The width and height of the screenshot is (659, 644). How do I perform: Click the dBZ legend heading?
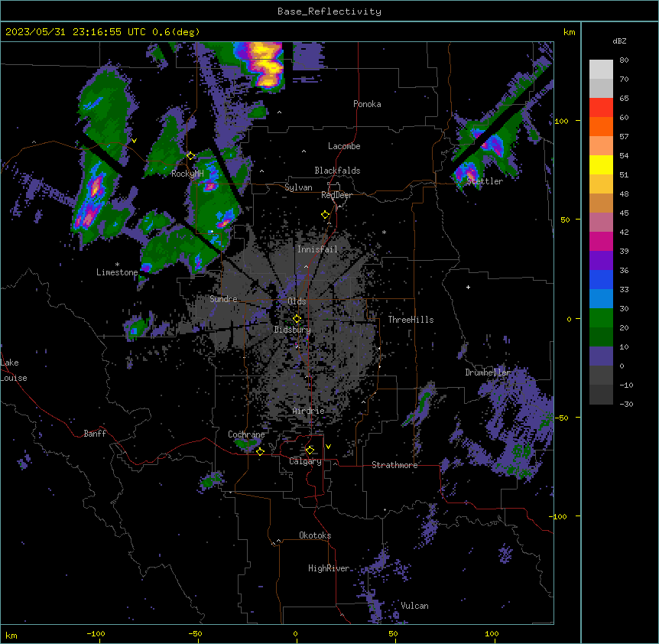(619, 41)
